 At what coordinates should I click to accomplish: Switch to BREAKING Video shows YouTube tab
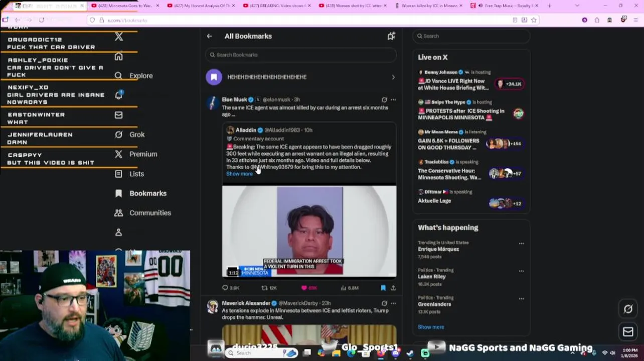click(276, 6)
